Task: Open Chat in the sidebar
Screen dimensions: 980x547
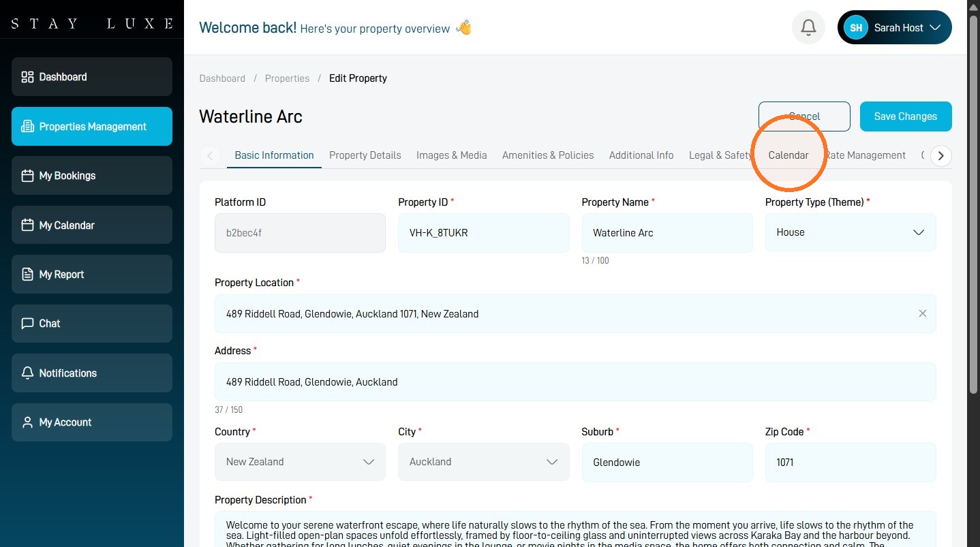Action: click(x=92, y=324)
